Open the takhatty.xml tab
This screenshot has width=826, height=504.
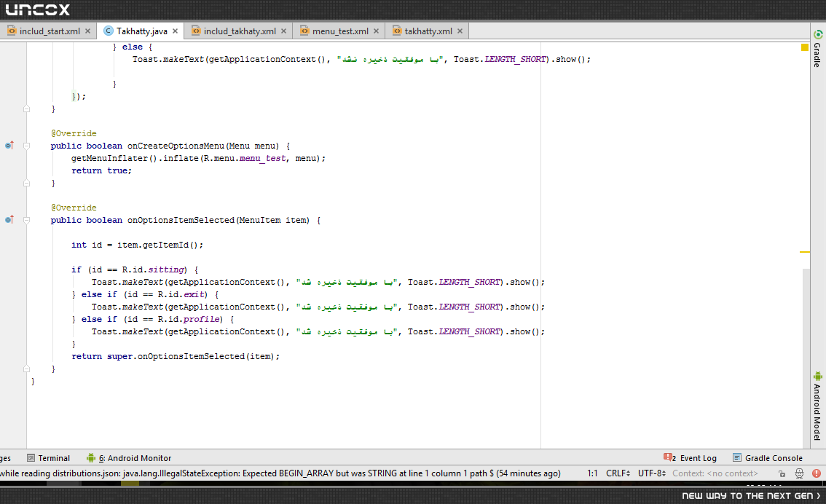(428, 31)
